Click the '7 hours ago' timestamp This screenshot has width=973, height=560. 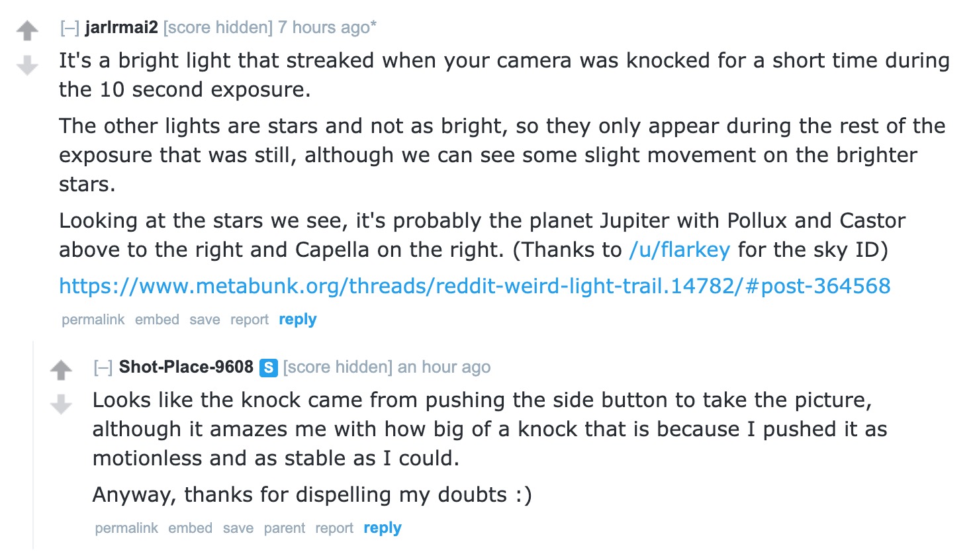point(324,28)
